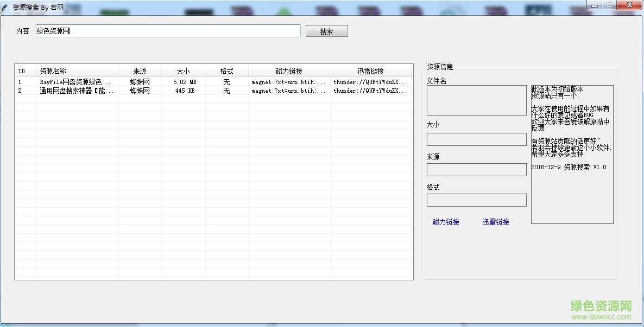Click the thunder link cell in row 2
This screenshot has width=644, height=327.
370,91
